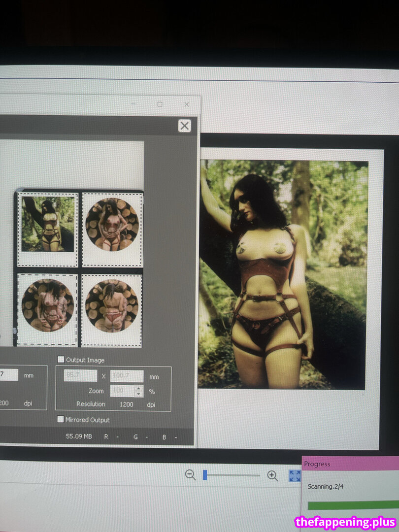Click the blue zoom slider handle
399x532 pixels.
(205, 475)
